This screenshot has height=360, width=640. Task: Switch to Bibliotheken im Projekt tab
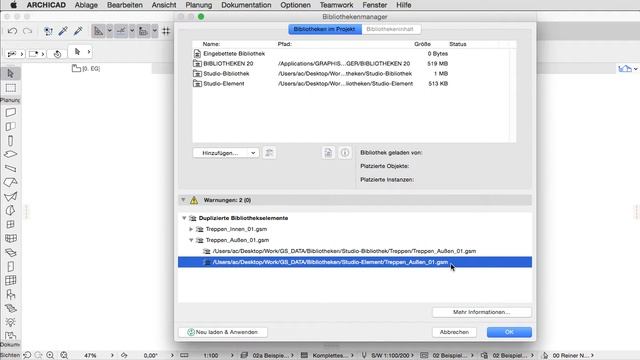point(325,29)
